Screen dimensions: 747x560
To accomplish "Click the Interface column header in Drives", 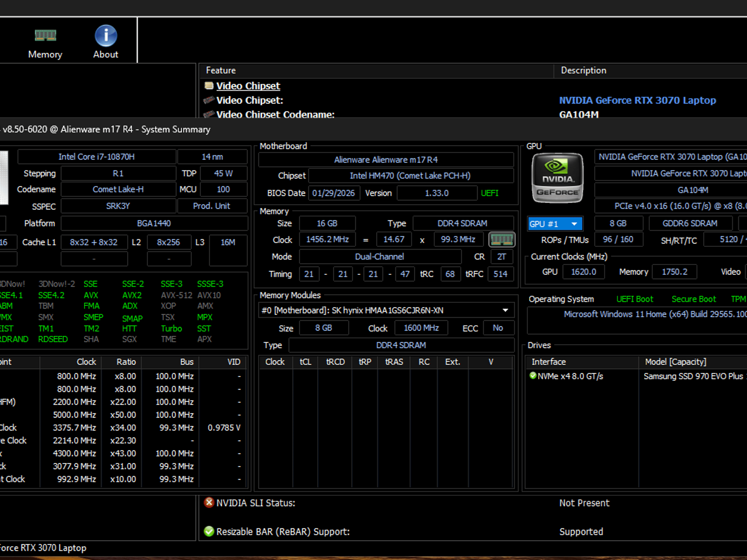I will [549, 362].
